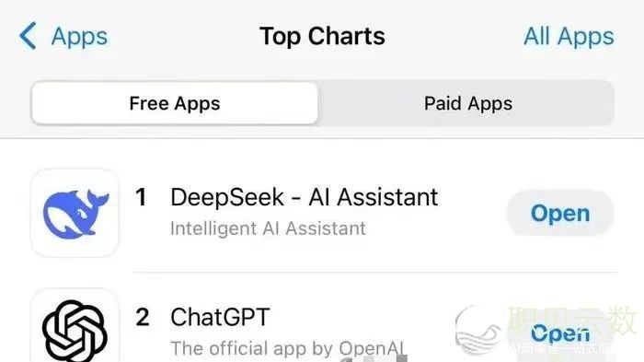This screenshot has width=644, height=362.
Task: Tap rank number 2 beside ChatGPT
Action: (x=143, y=317)
